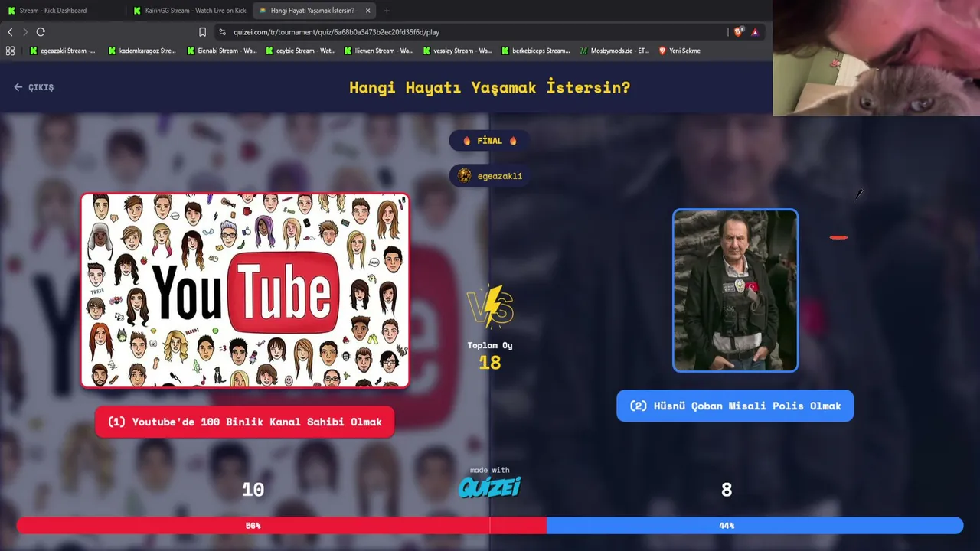Open lliewen Stream bookmark

coord(379,51)
